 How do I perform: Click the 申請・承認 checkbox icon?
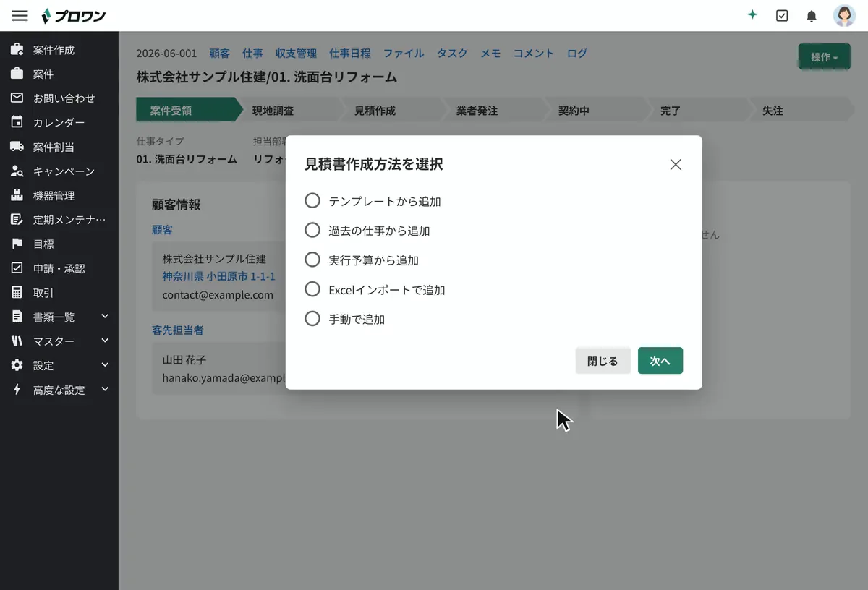[x=17, y=268]
